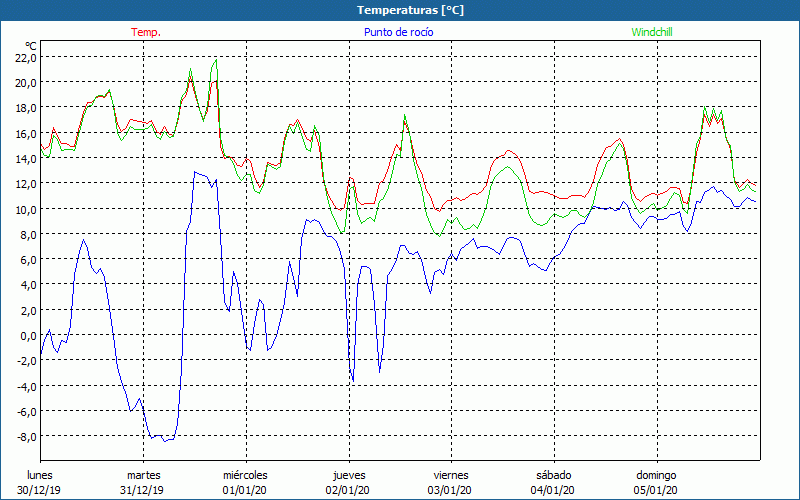Click the 0,0 y-axis value
The image size is (800, 500).
click(x=29, y=335)
